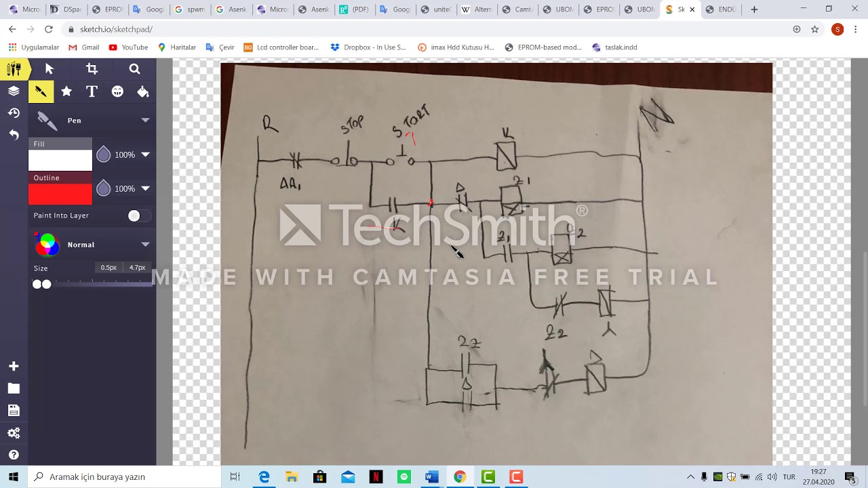Image resolution: width=868 pixels, height=488 pixels.
Task: Open a new Chrome tab
Action: tap(754, 9)
